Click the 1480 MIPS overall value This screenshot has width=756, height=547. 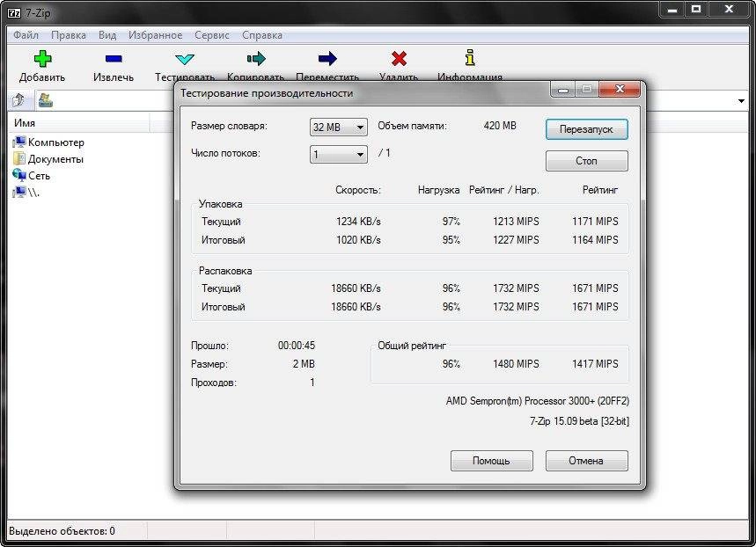pos(516,364)
